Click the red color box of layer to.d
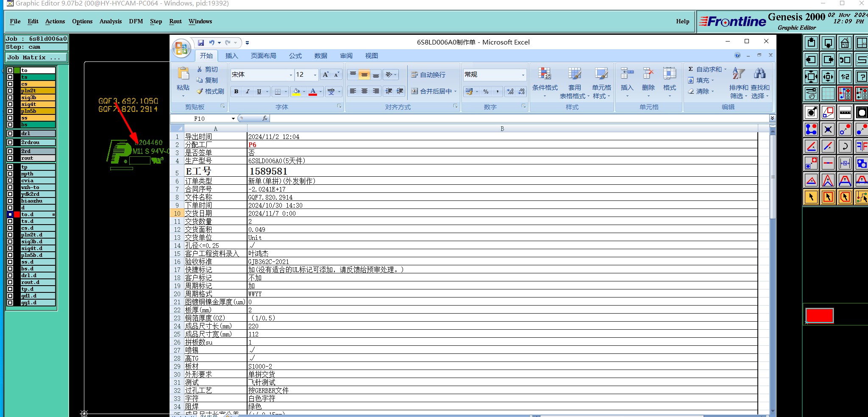 (x=17, y=214)
